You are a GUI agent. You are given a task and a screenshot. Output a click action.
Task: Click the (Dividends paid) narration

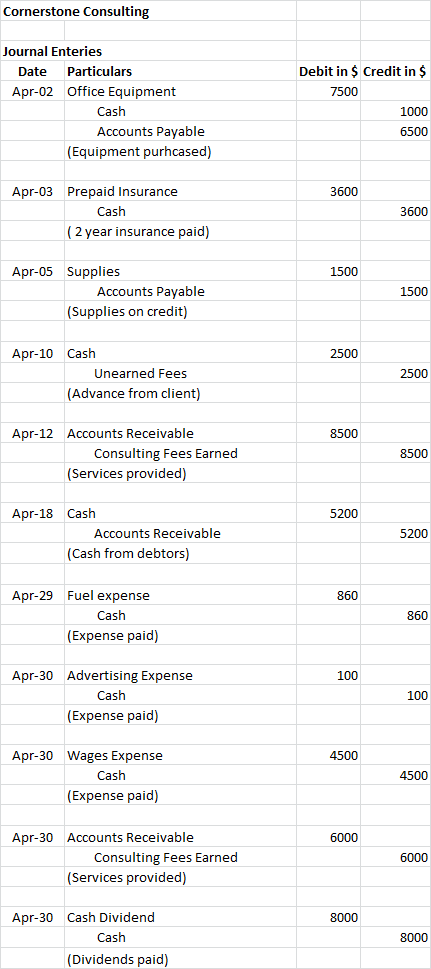pyautogui.click(x=117, y=960)
